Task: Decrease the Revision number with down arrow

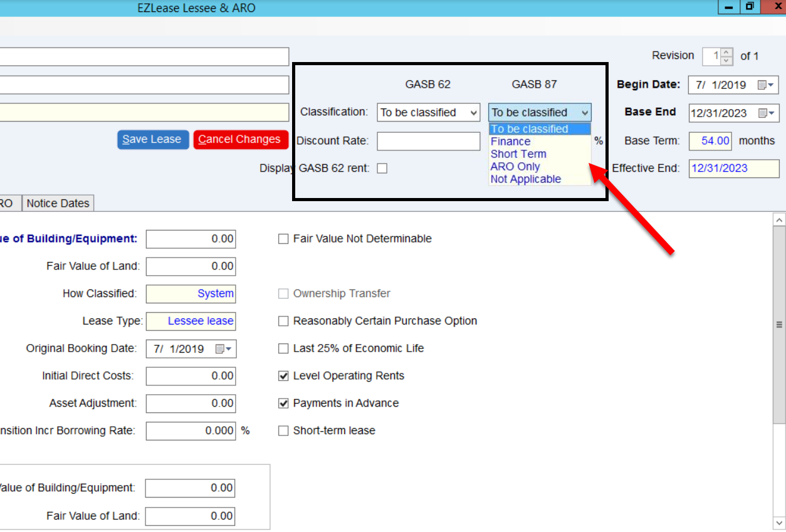Action: pos(726,61)
